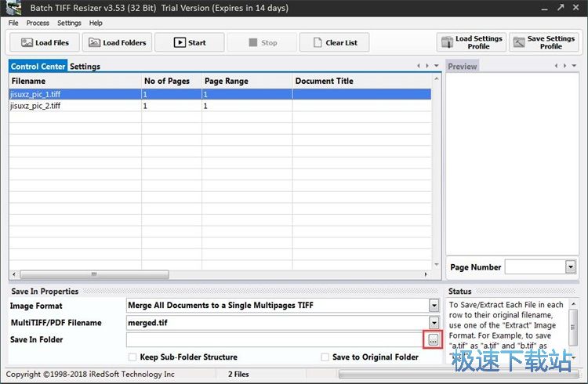Click file list scroll up arrow

coord(437,78)
